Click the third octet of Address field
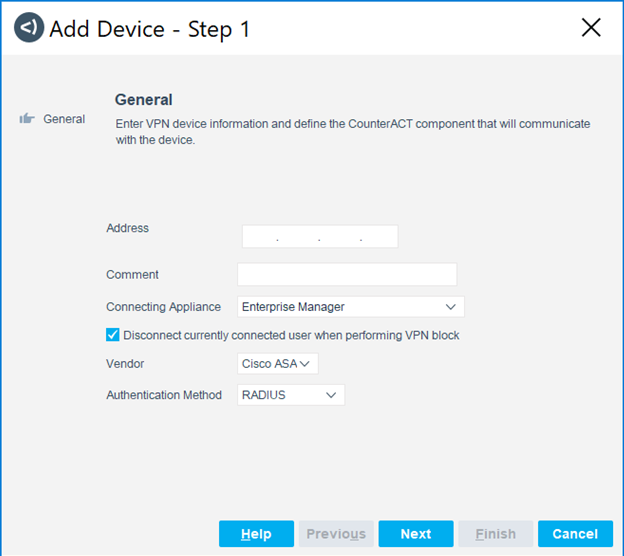The image size is (624, 556). pyautogui.click(x=340, y=237)
